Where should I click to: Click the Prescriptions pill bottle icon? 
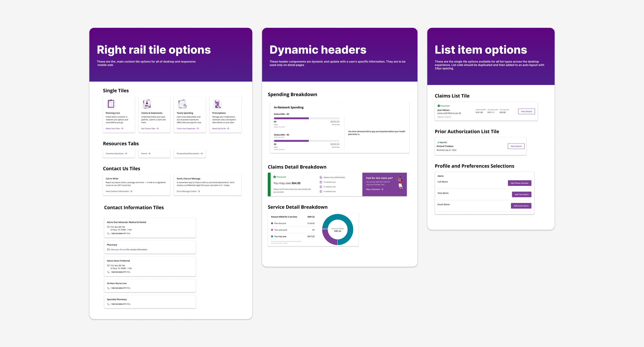(218, 104)
